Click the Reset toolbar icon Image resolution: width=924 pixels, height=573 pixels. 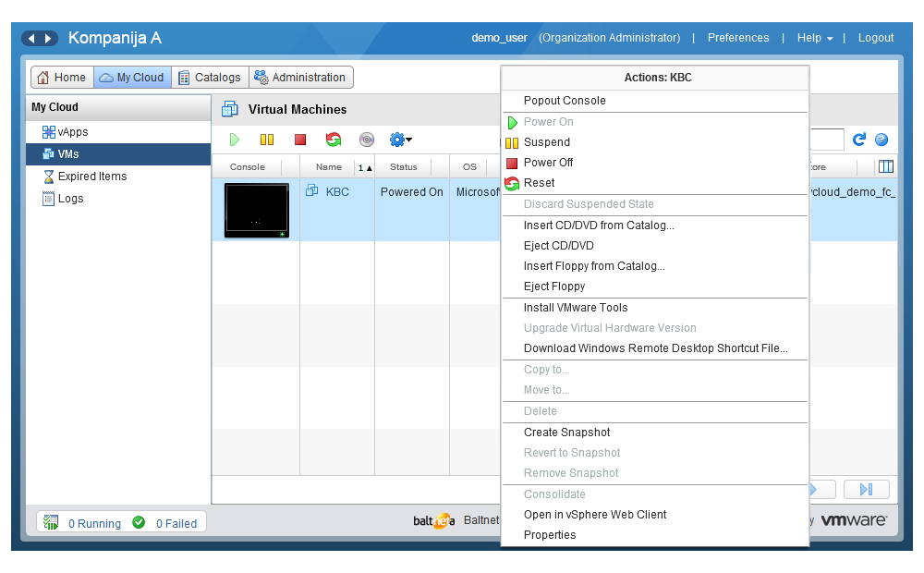tap(334, 140)
